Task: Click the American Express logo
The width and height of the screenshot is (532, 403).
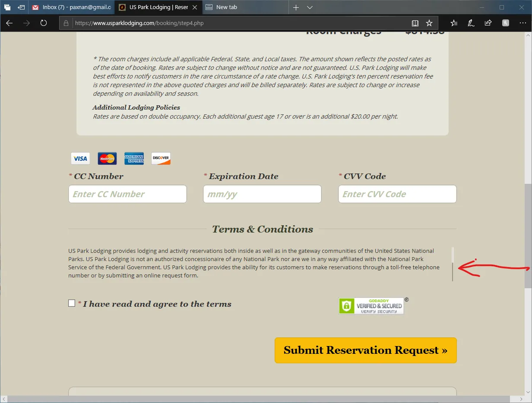Action: click(134, 158)
